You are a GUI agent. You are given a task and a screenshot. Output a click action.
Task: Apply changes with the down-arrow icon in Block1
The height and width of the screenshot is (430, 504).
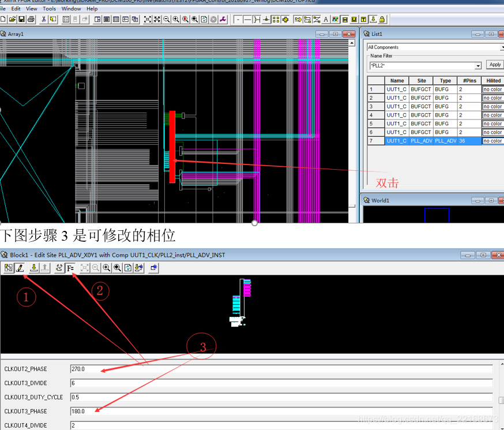pos(34,268)
